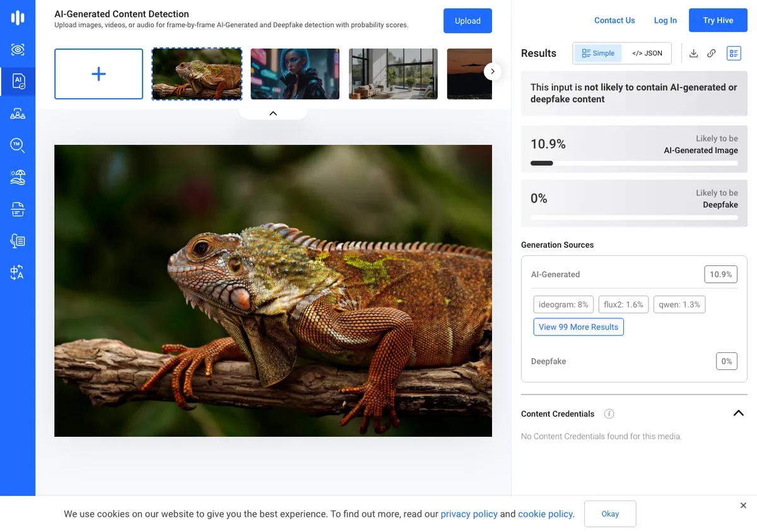Toggle the results panel layout icon

point(734,54)
